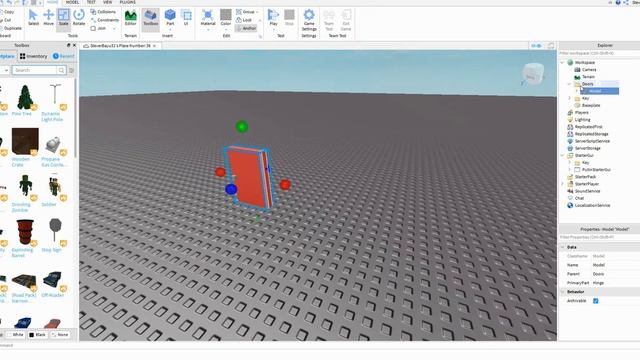
Task: Select the Exploding Barrel toolbox item
Action: pyautogui.click(x=25, y=238)
